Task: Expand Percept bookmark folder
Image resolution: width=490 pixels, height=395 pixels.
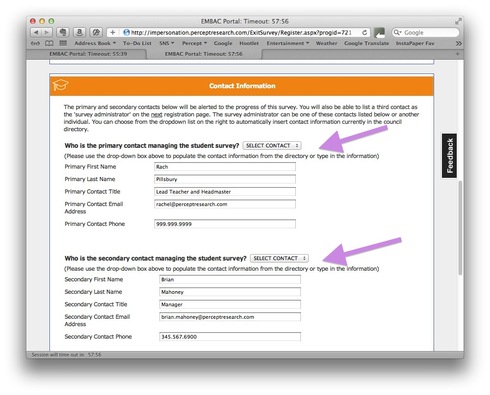Action: pyautogui.click(x=194, y=43)
